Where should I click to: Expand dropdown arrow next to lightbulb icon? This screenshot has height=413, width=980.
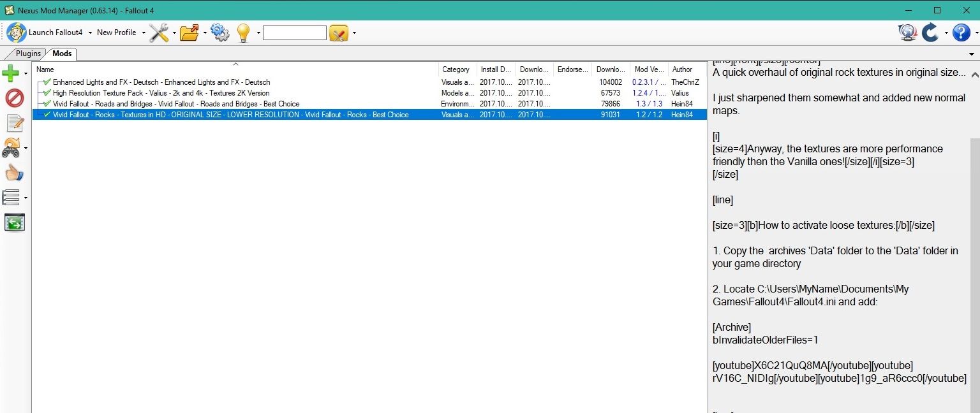tap(258, 33)
